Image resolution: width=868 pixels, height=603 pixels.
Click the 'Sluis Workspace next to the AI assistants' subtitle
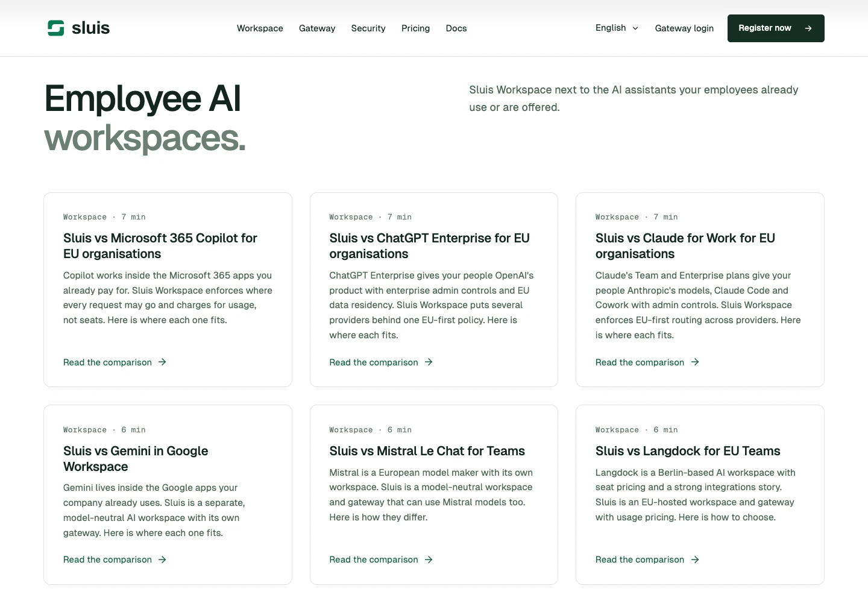pyautogui.click(x=634, y=98)
